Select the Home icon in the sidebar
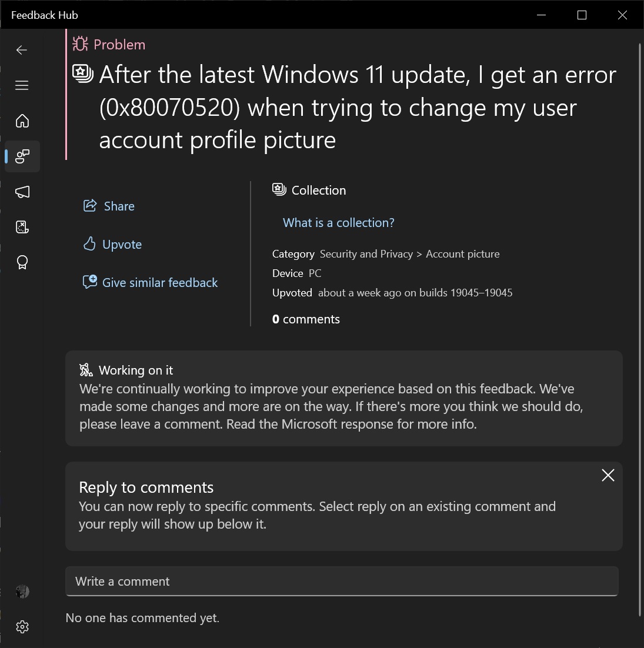 pos(22,121)
